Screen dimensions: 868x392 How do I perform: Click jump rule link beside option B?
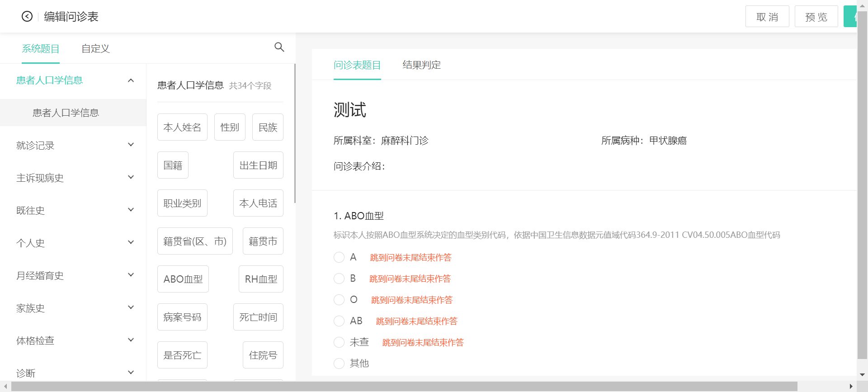point(410,279)
